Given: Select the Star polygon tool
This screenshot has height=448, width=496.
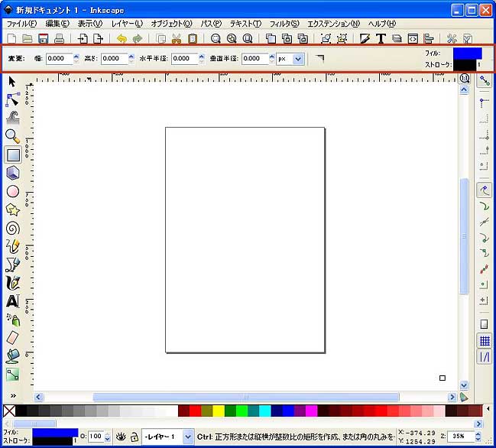Looking at the screenshot, I should coord(12,209).
